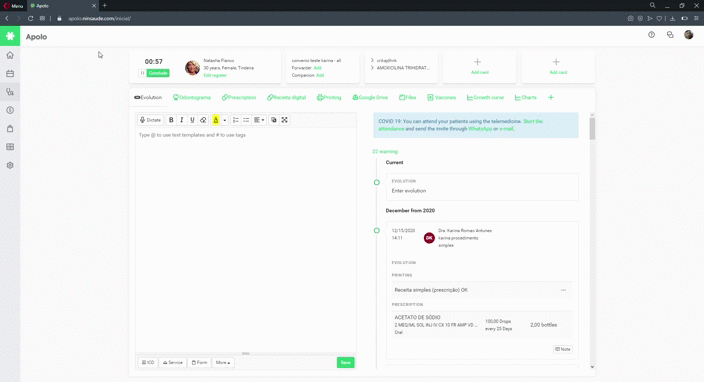The height and width of the screenshot is (382, 704).
Task: Click the 22 warning link
Action: click(x=385, y=152)
